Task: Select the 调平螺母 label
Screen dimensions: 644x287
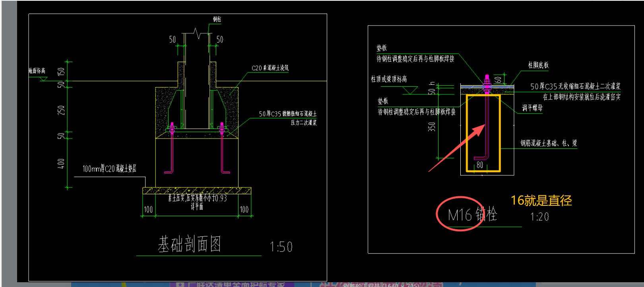Action: (532, 108)
